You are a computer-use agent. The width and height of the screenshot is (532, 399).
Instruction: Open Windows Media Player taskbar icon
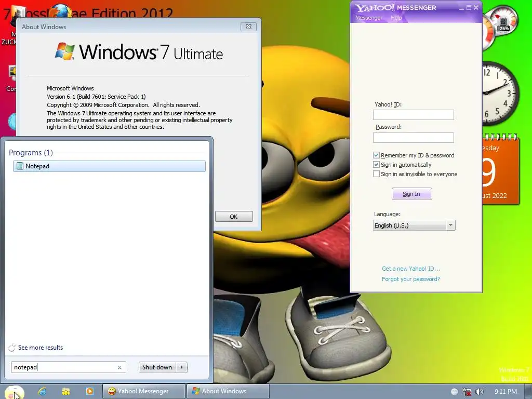(x=89, y=391)
